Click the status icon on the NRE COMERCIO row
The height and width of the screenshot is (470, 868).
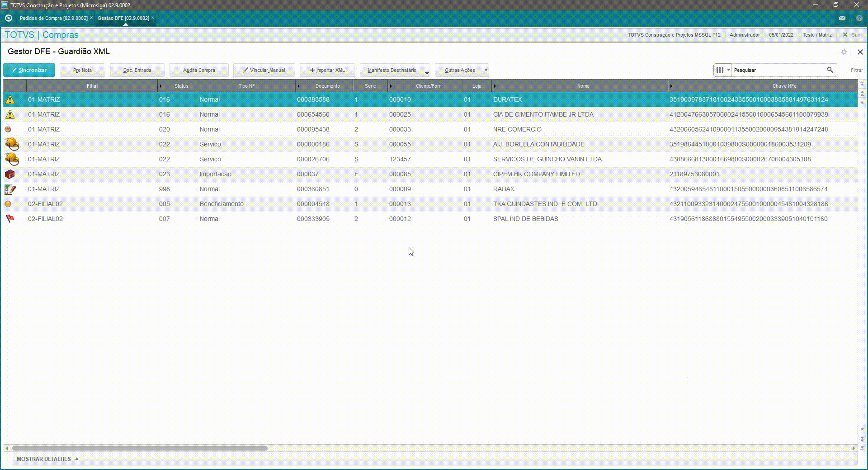[8, 129]
